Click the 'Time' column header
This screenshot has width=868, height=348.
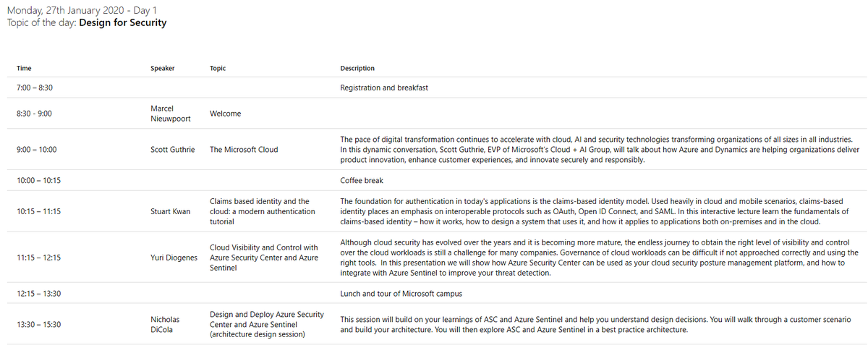[24, 69]
